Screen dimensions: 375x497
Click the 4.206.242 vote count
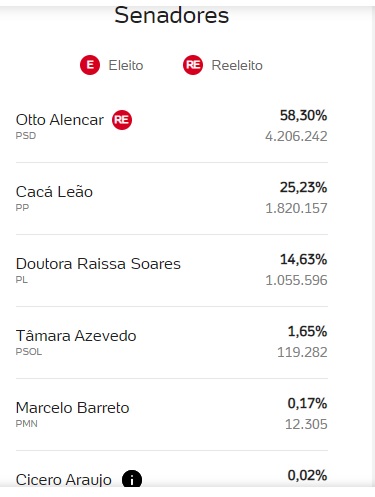pos(296,136)
